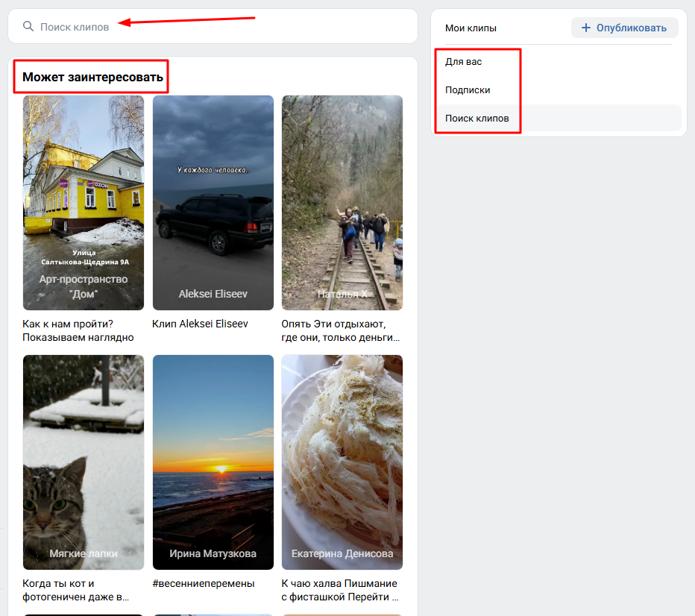Select the Подписки menu item
The width and height of the screenshot is (695, 616).
click(468, 90)
